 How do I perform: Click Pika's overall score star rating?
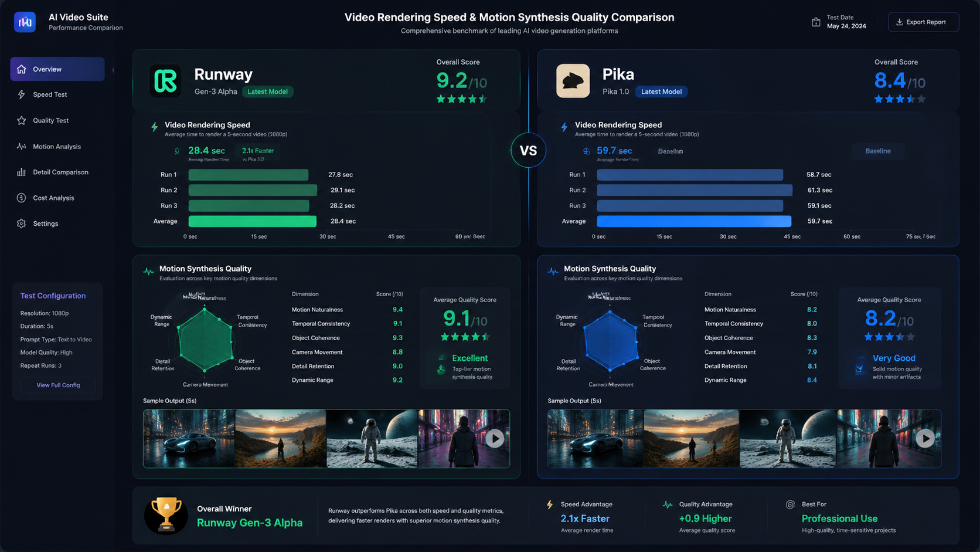coord(900,99)
